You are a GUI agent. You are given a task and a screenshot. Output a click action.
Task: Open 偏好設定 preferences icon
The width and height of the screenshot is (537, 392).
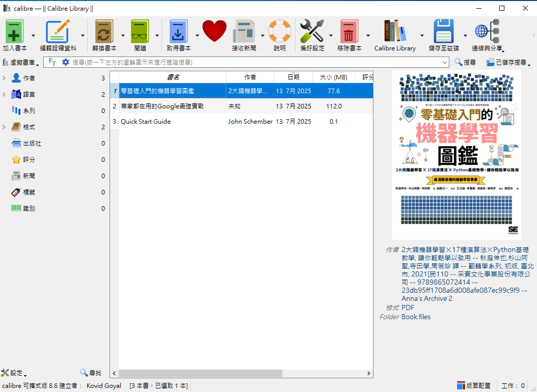(312, 32)
